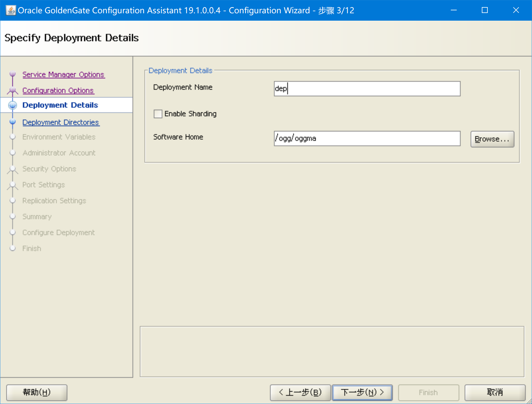This screenshot has height=404, width=532.
Task: Open Service Manager Options step
Action: click(63, 74)
